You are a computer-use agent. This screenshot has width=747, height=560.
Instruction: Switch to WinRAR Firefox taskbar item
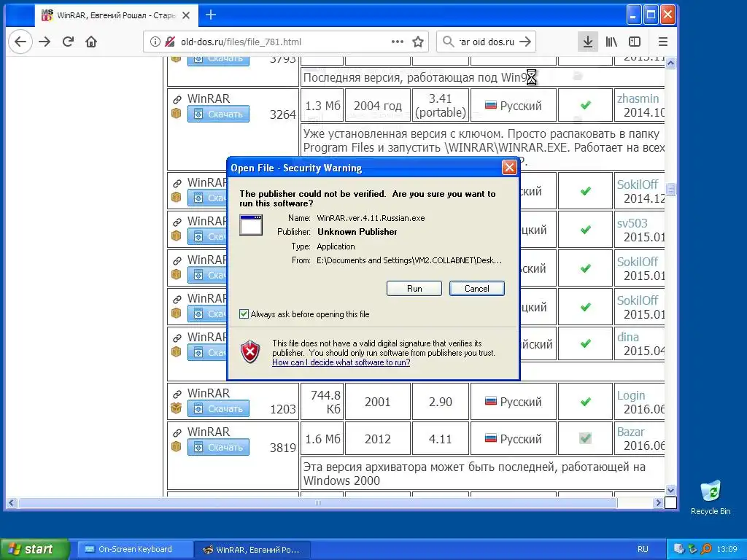[x=252, y=549]
